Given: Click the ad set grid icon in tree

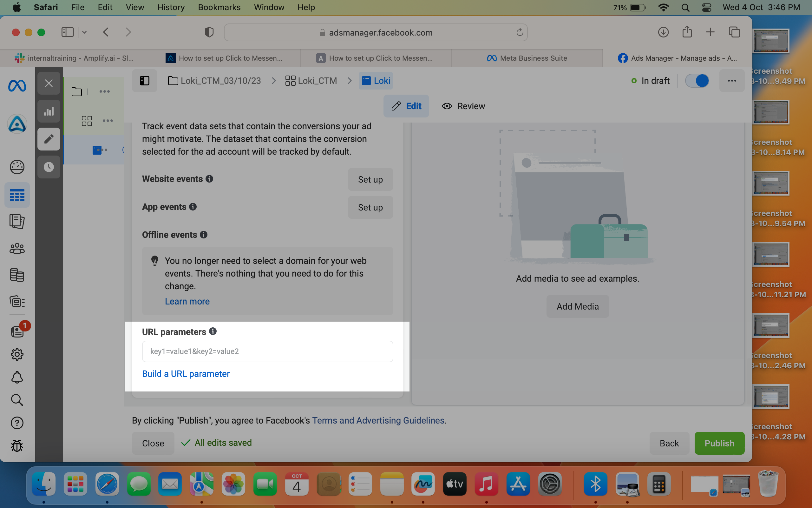Looking at the screenshot, I should pos(87,121).
